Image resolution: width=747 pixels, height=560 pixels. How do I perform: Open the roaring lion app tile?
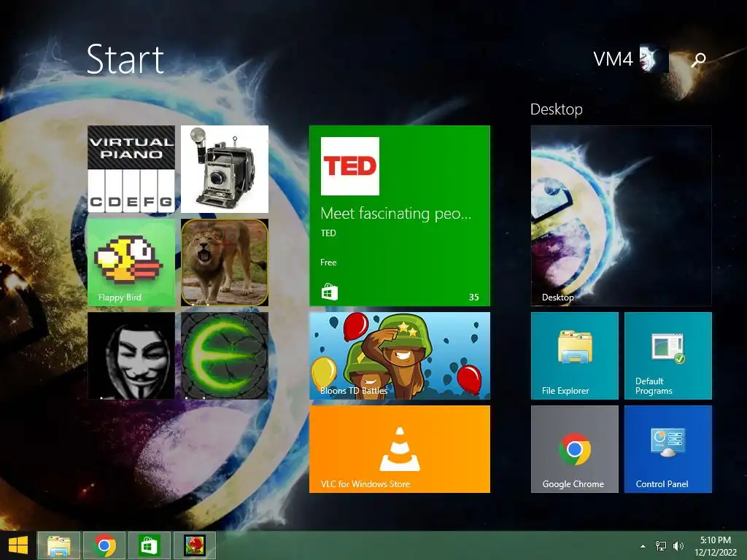click(x=225, y=262)
